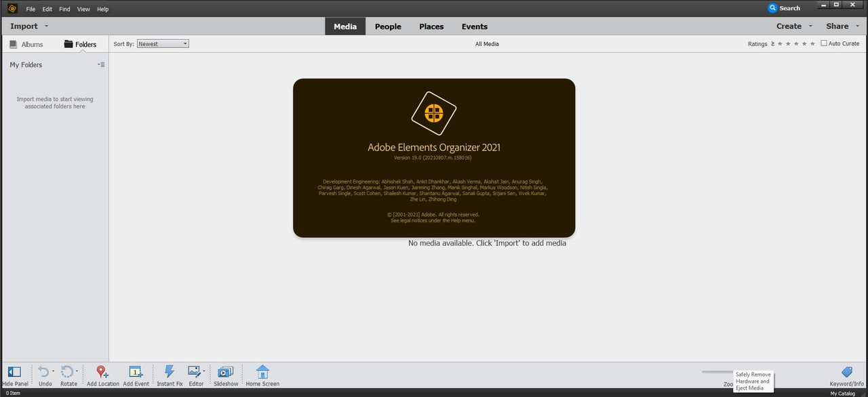
Task: Click the Share button label
Action: (837, 26)
